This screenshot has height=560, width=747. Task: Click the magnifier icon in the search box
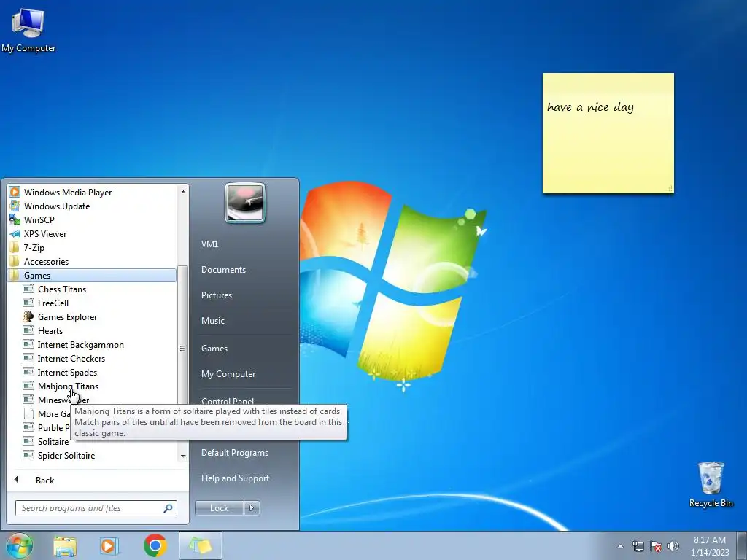(x=168, y=508)
